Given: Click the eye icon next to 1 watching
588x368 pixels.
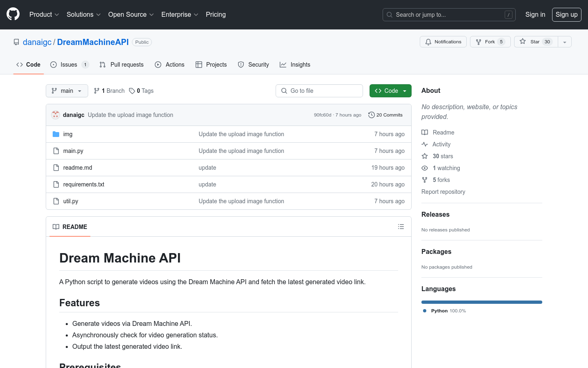Looking at the screenshot, I should tap(425, 168).
